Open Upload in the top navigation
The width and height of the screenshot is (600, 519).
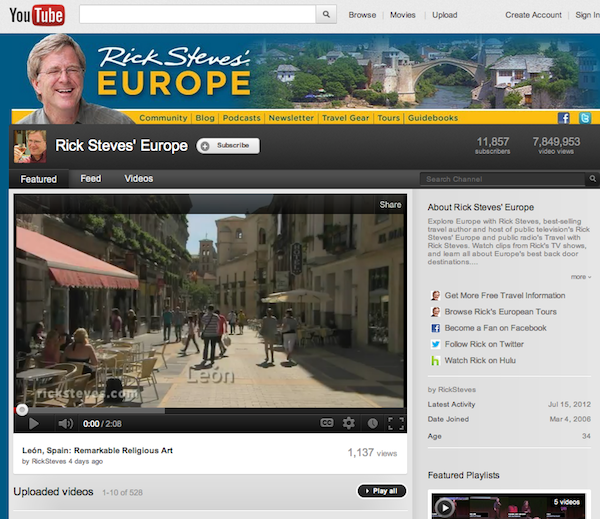(x=445, y=15)
